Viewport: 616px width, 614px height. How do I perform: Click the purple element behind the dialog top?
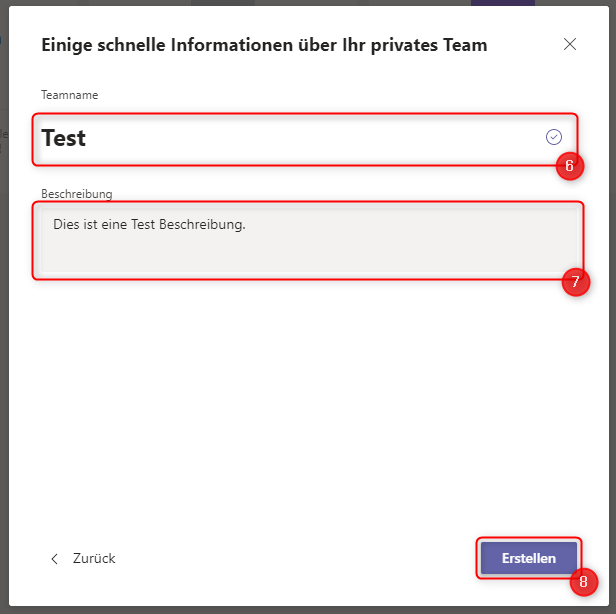click(x=502, y=3)
